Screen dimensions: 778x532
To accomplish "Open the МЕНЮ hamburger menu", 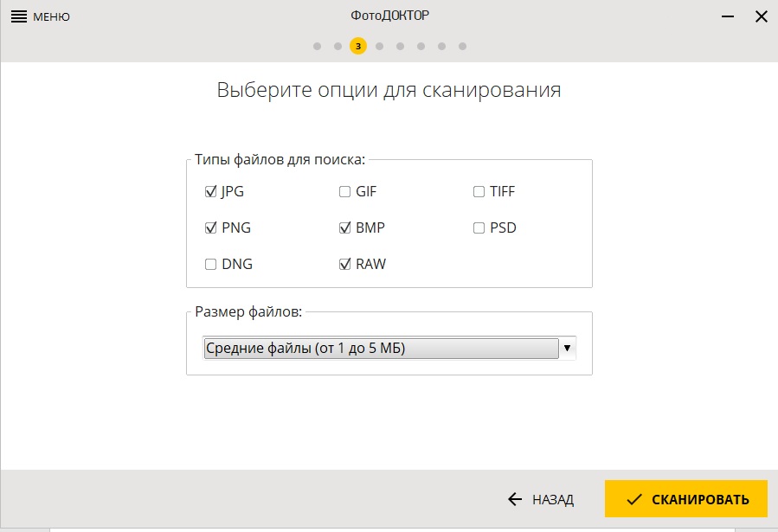I will click(x=40, y=16).
